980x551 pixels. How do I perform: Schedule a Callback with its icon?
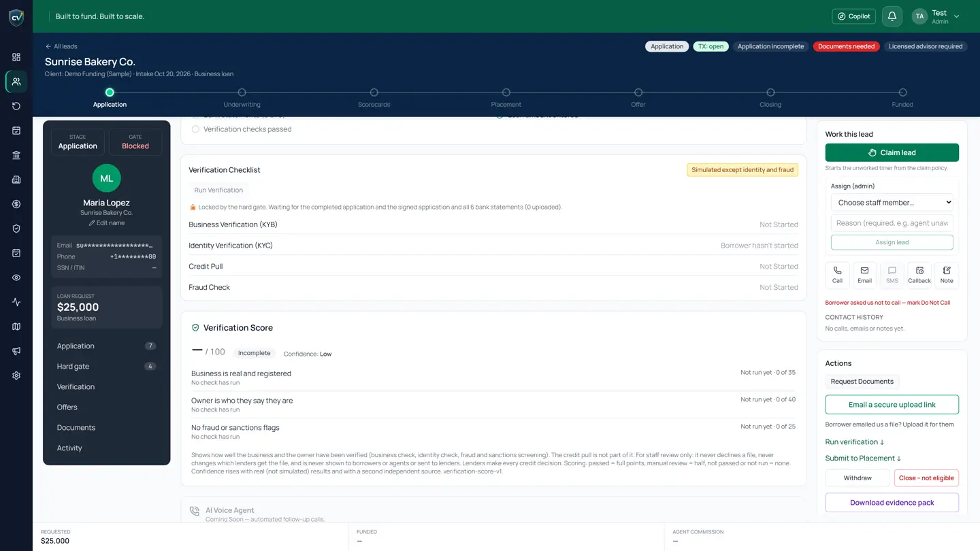tap(919, 275)
